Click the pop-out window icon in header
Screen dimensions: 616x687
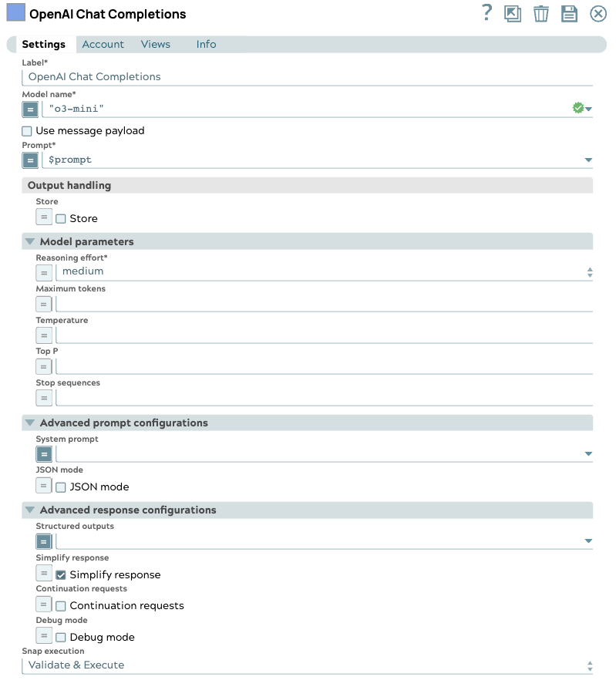pyautogui.click(x=513, y=13)
